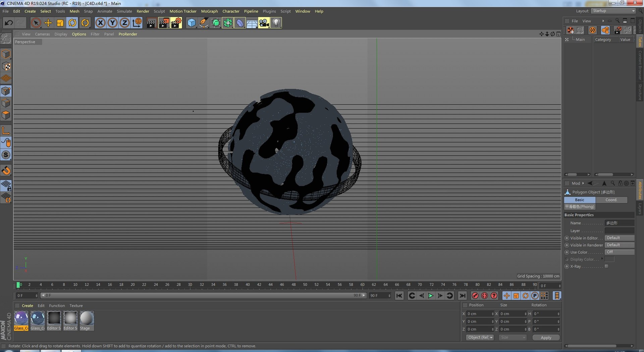Toggle X-Ray animation dot
The height and width of the screenshot is (352, 644).
(567, 266)
